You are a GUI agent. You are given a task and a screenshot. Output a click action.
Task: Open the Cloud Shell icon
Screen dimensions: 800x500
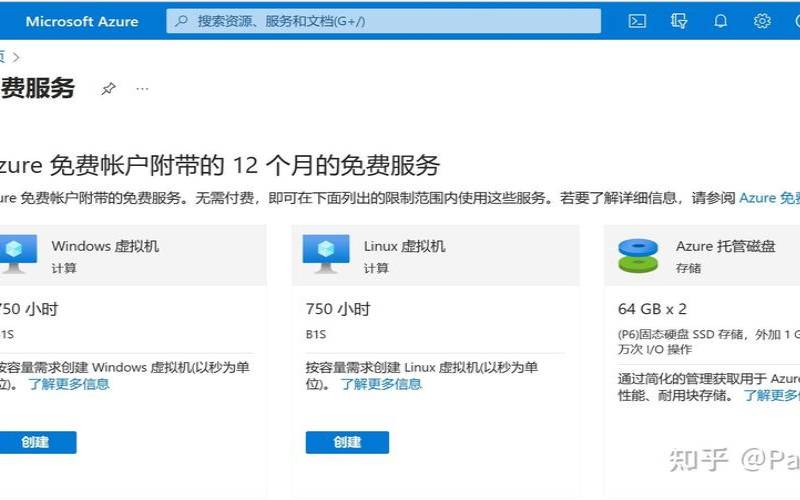coord(637,21)
